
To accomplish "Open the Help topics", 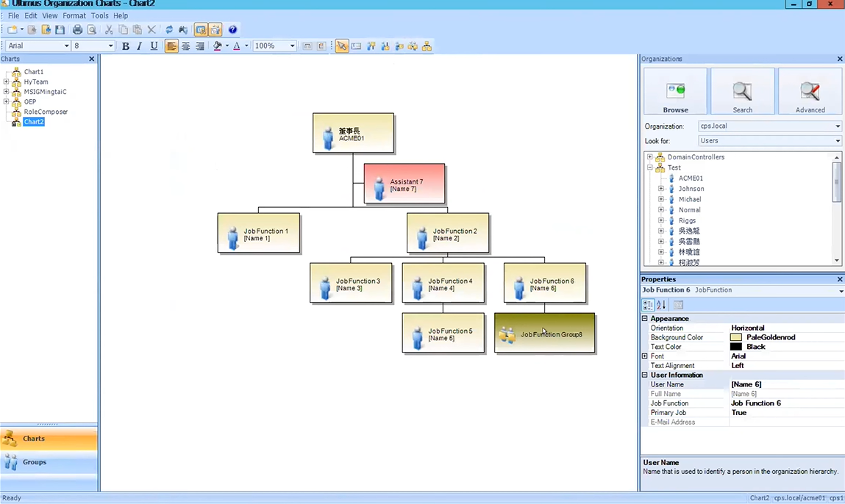I will click(233, 29).
